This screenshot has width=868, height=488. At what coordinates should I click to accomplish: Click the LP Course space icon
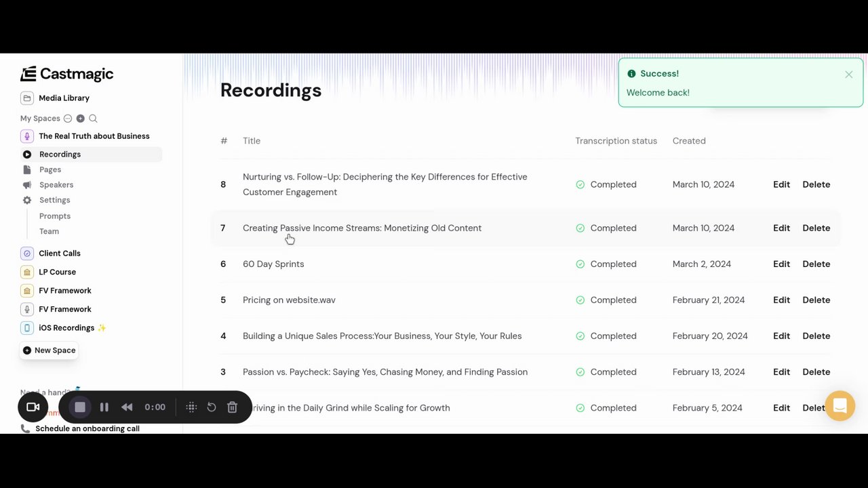click(26, 272)
